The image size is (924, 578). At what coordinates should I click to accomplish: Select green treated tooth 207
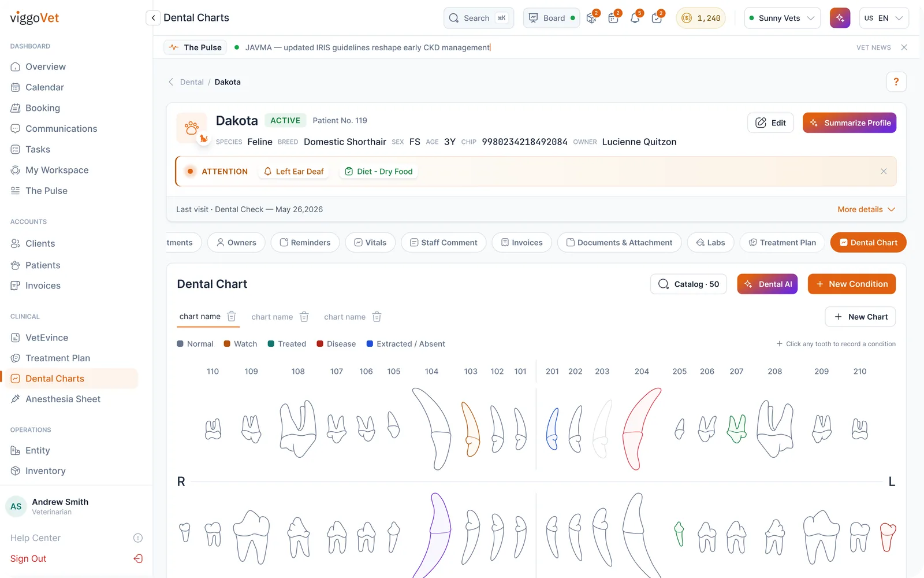736,429
